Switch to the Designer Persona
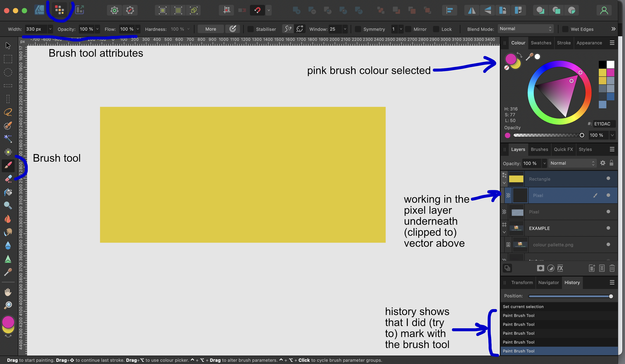The width and height of the screenshot is (625, 364). (x=40, y=10)
